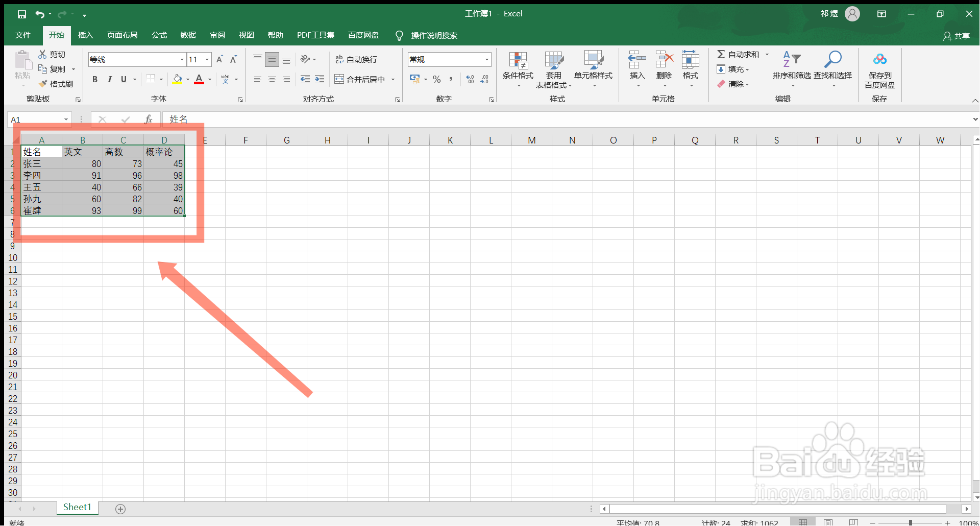Image resolution: width=980 pixels, height=526 pixels.
Task: Increase decimal places
Action: [470, 79]
